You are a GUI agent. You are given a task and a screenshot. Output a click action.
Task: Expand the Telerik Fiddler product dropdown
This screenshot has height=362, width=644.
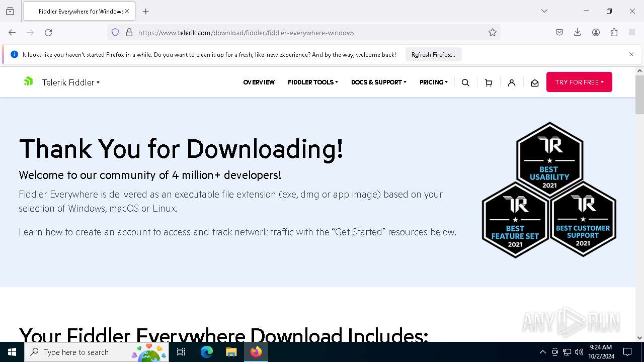71,82
